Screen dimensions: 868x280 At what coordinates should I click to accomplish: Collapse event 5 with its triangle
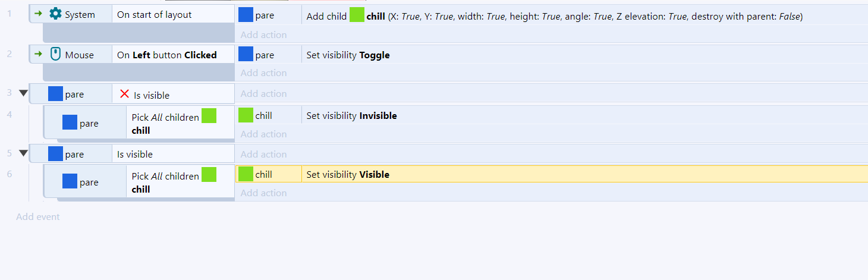click(23, 153)
